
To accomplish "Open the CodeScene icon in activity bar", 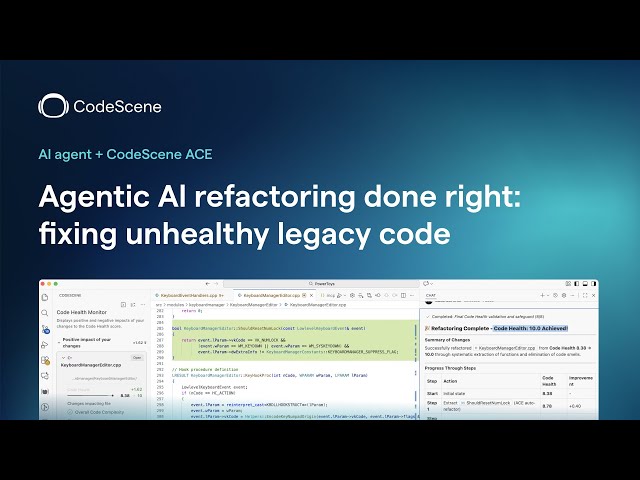I will pos(45,391).
